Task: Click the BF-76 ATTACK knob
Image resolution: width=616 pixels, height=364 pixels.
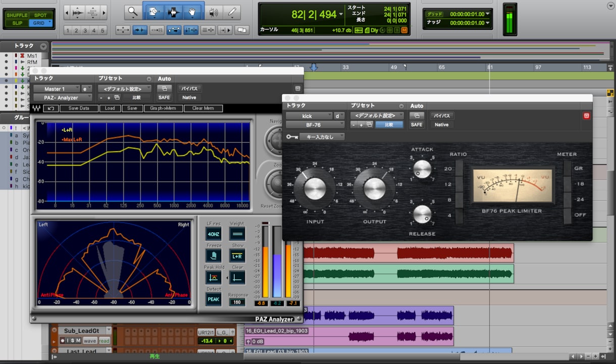Action: pos(422,169)
